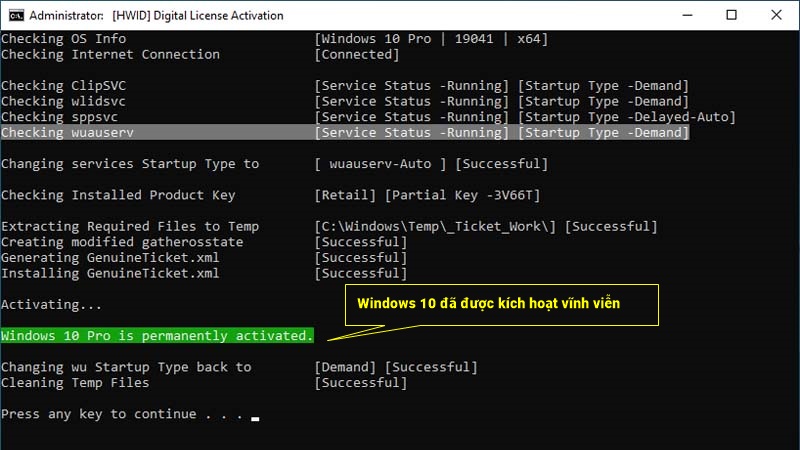Click the '[Retail]' key type text
The width and height of the screenshot is (800, 450).
[x=345, y=195]
